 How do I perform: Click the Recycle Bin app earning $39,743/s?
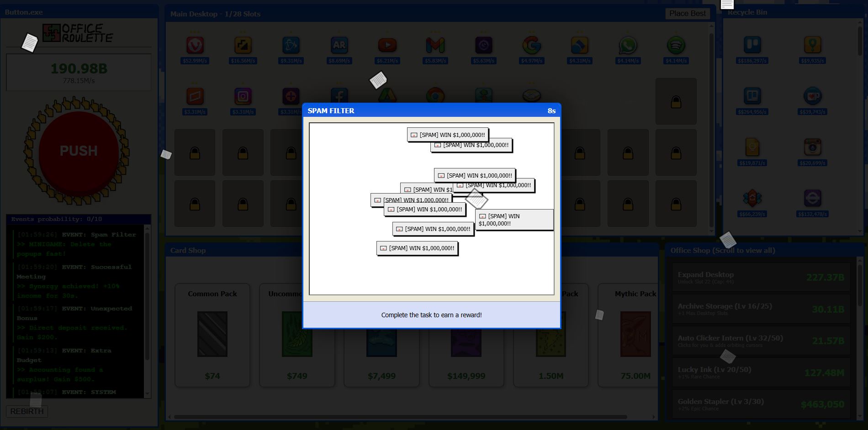click(813, 96)
